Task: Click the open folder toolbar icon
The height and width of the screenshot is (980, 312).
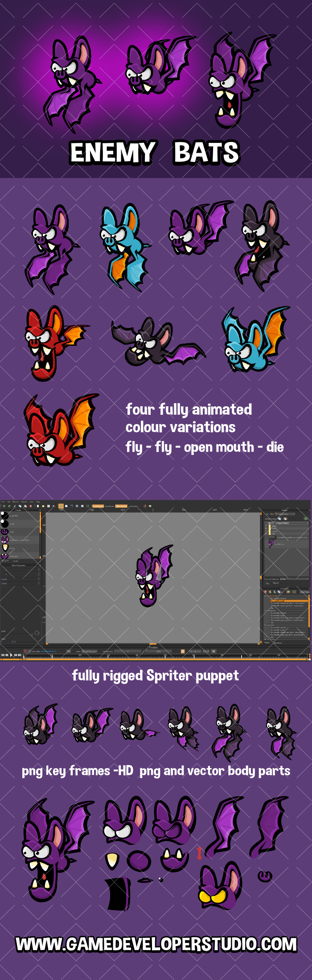Action: click(43, 506)
